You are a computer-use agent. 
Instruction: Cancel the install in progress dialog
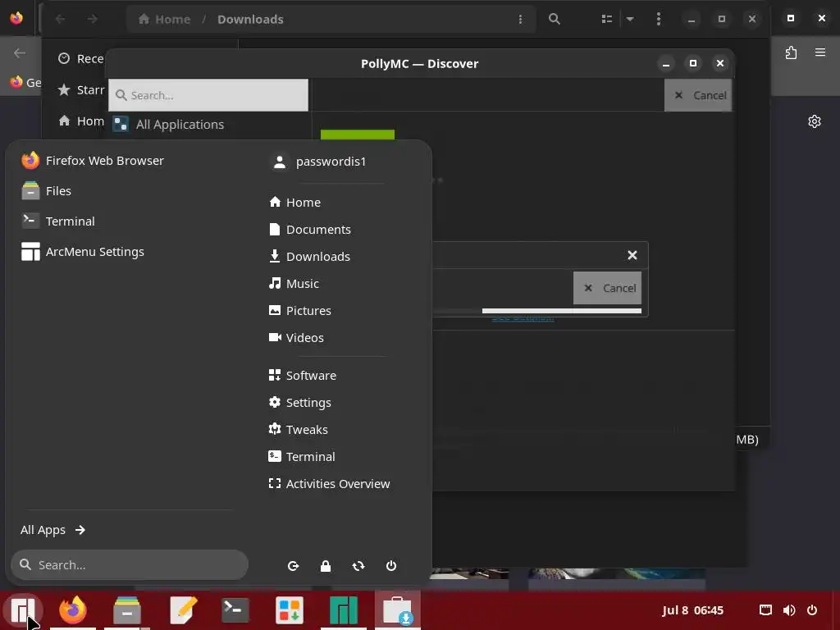(608, 288)
